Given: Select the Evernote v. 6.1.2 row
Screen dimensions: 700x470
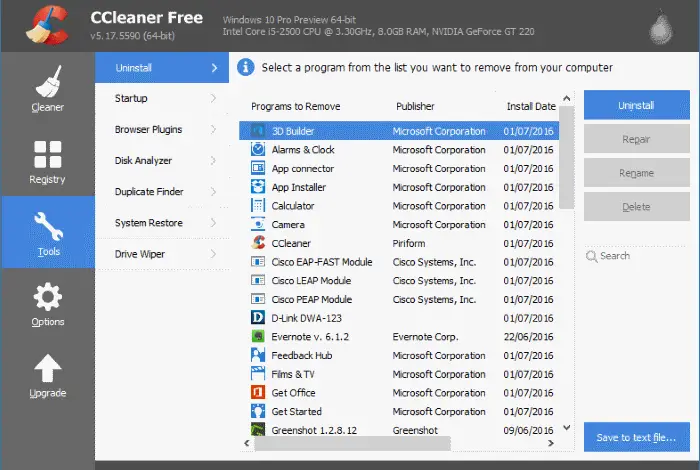Looking at the screenshot, I should [x=399, y=336].
